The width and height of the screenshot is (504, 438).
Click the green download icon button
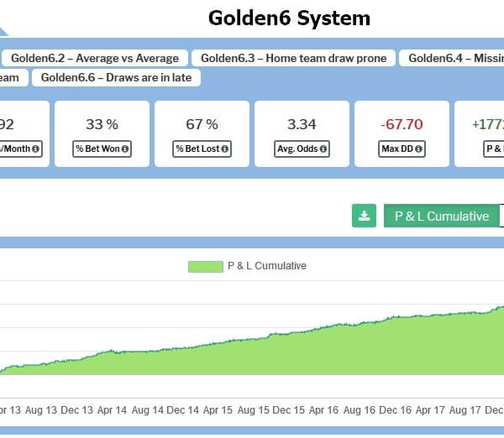[x=364, y=216]
